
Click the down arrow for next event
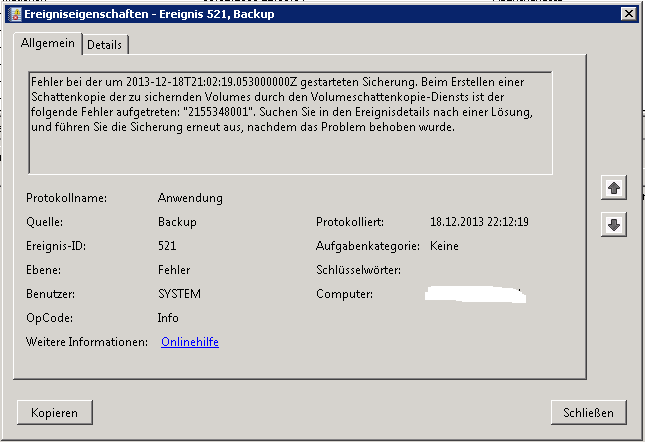pos(615,225)
